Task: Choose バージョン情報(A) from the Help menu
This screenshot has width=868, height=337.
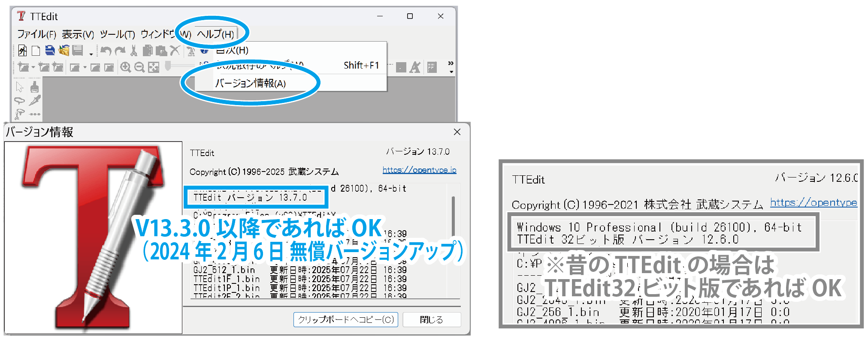Action: 251,83
